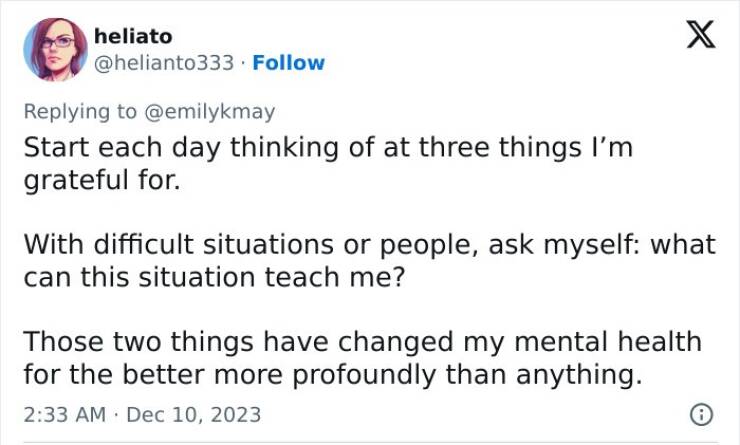The image size is (740, 445).
Task: Open the tweet info icon
Action: click(x=703, y=413)
